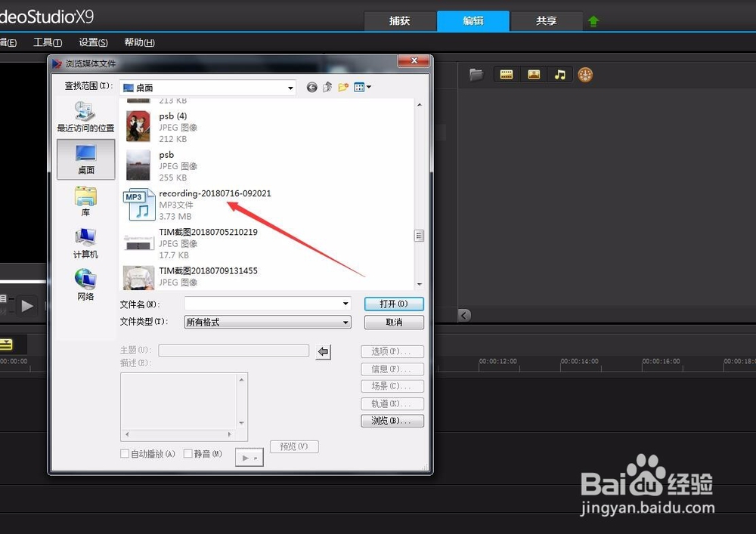
Task: Open the Help (帮助) menu
Action: 139,42
